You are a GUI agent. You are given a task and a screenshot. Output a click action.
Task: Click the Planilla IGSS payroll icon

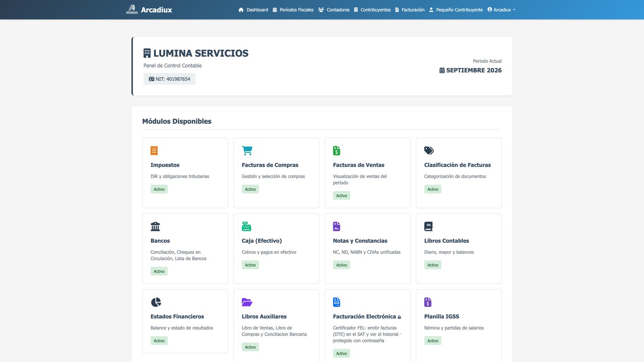tap(428, 302)
